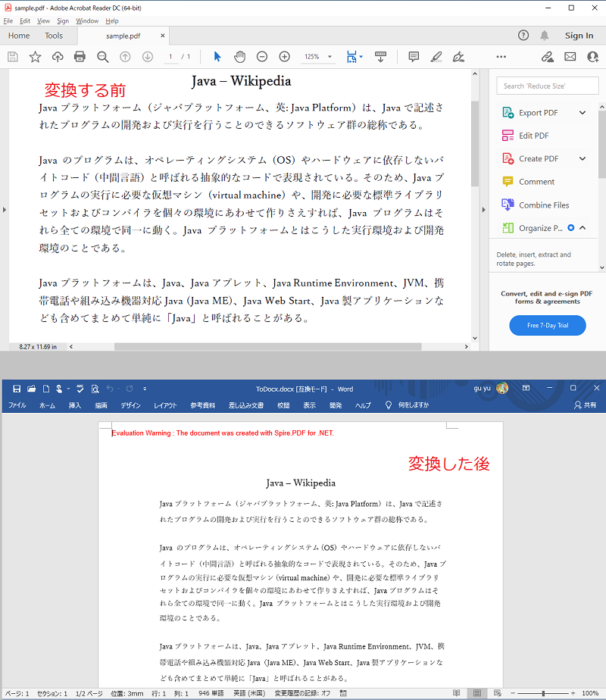Viewport: 606px width, 700px height.
Task: Undo the last action in Word
Action: pos(110,389)
